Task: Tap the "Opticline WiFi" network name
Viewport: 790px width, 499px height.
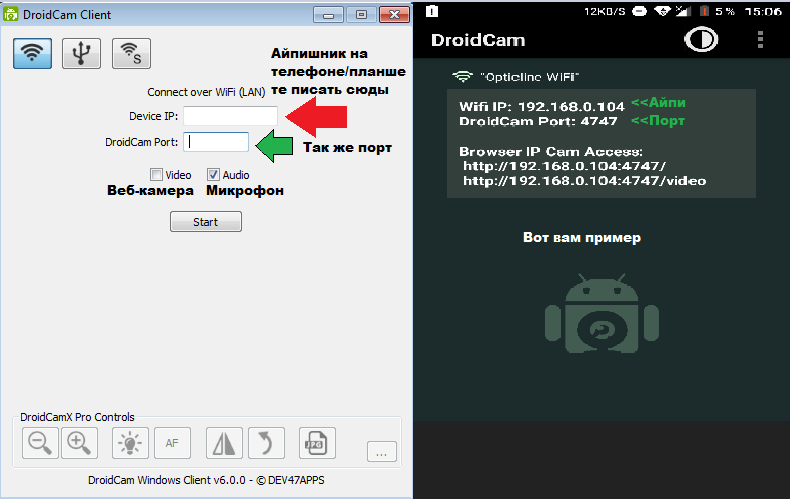Action: [530, 77]
